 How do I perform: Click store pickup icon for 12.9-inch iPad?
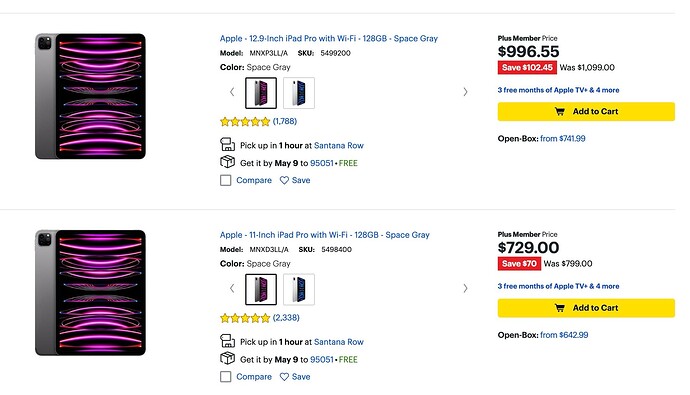point(227,144)
